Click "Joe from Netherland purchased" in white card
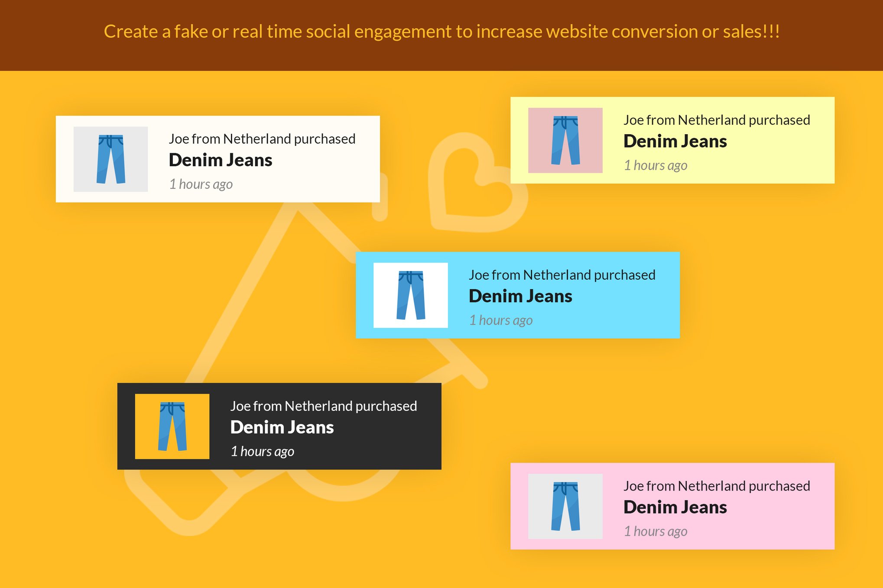 262,139
